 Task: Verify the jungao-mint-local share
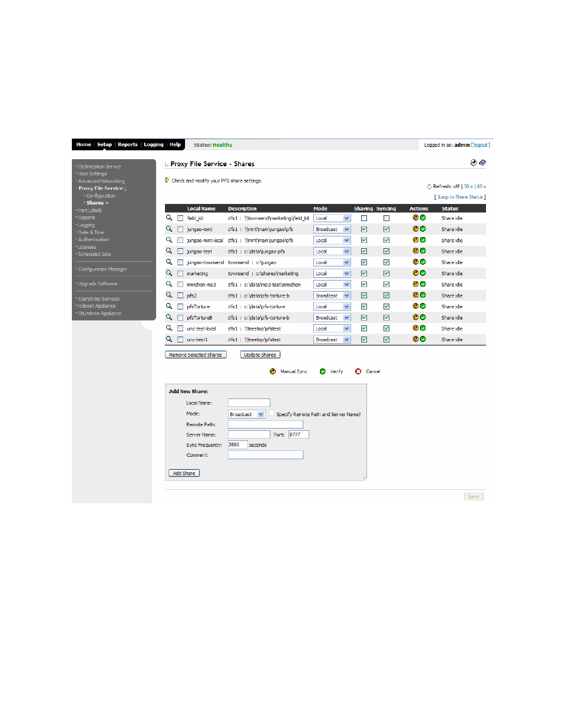[423, 240]
